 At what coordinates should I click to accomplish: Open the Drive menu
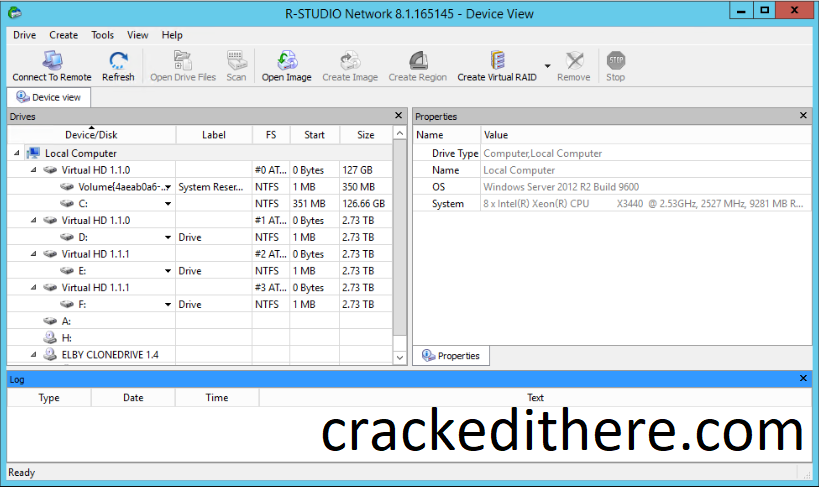click(x=25, y=35)
